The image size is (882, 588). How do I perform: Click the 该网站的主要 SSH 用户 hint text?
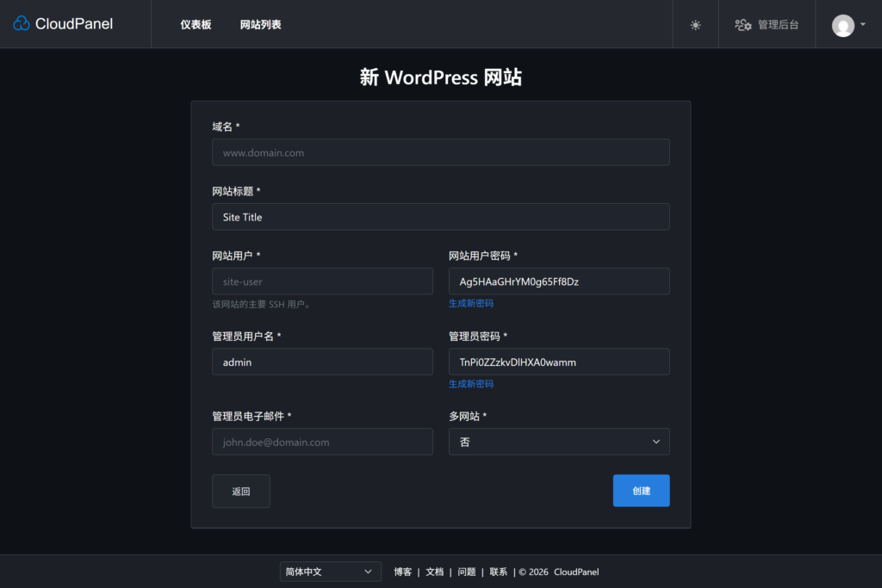pyautogui.click(x=261, y=304)
